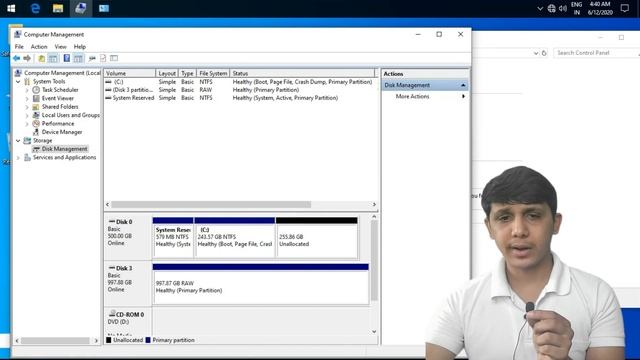Screen dimensions: 640x360
Task: Click the blue Help question-mark toolbar icon
Action: point(67,58)
